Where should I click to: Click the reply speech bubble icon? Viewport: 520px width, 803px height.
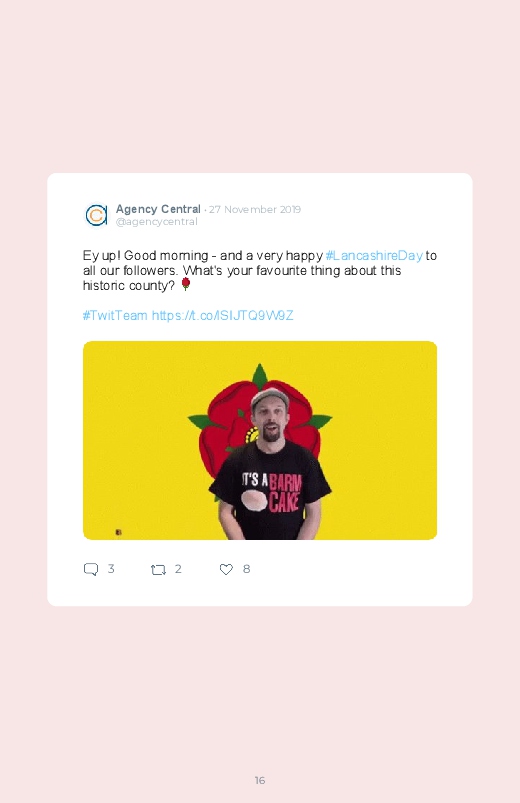(x=91, y=569)
